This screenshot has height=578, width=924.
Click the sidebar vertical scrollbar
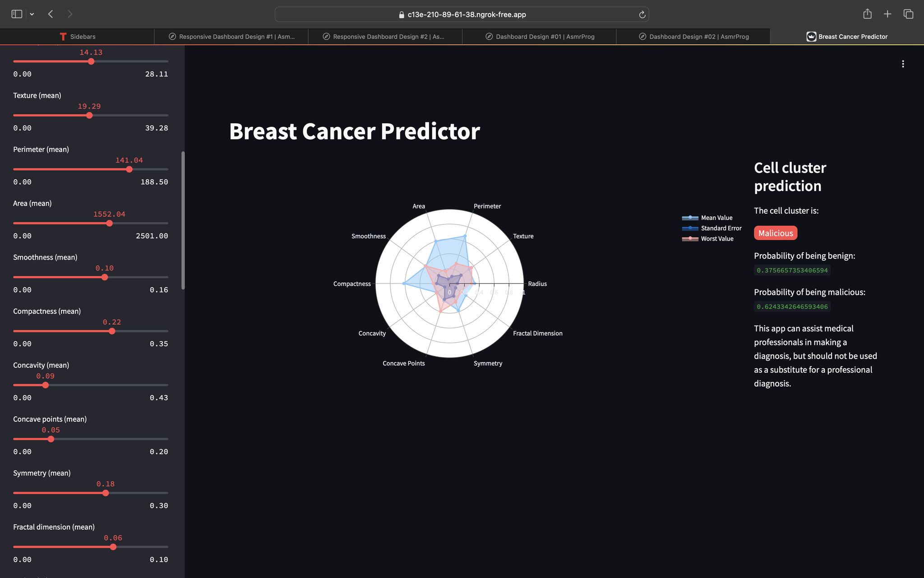[x=183, y=220]
